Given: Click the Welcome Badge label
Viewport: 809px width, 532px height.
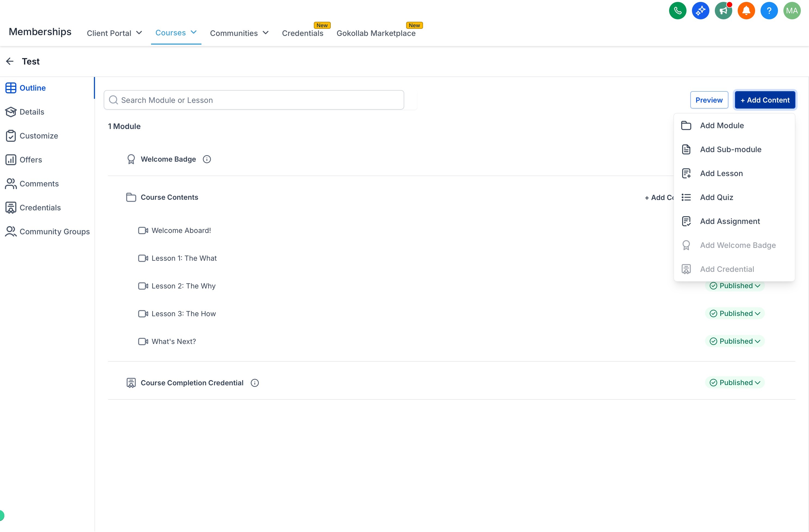Looking at the screenshot, I should point(168,159).
